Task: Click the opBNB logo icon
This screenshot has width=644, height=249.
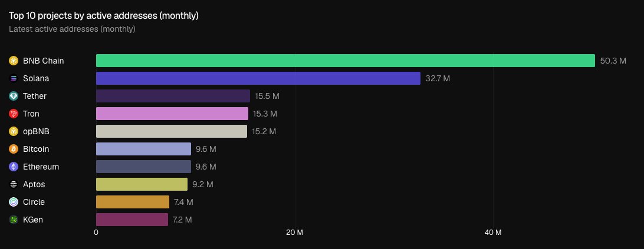Action: coord(14,131)
